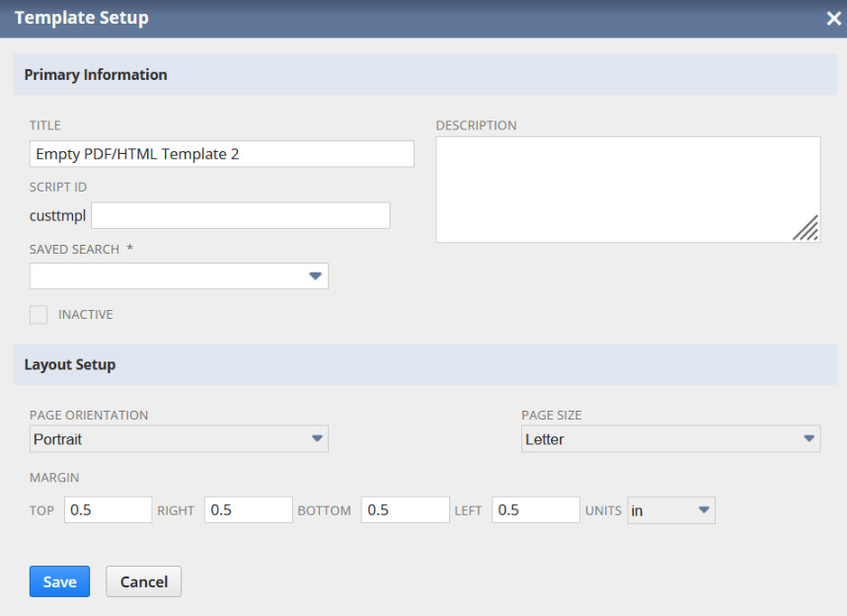Image resolution: width=847 pixels, height=616 pixels.
Task: Toggle the Inactive checkbox
Action: pos(38,315)
